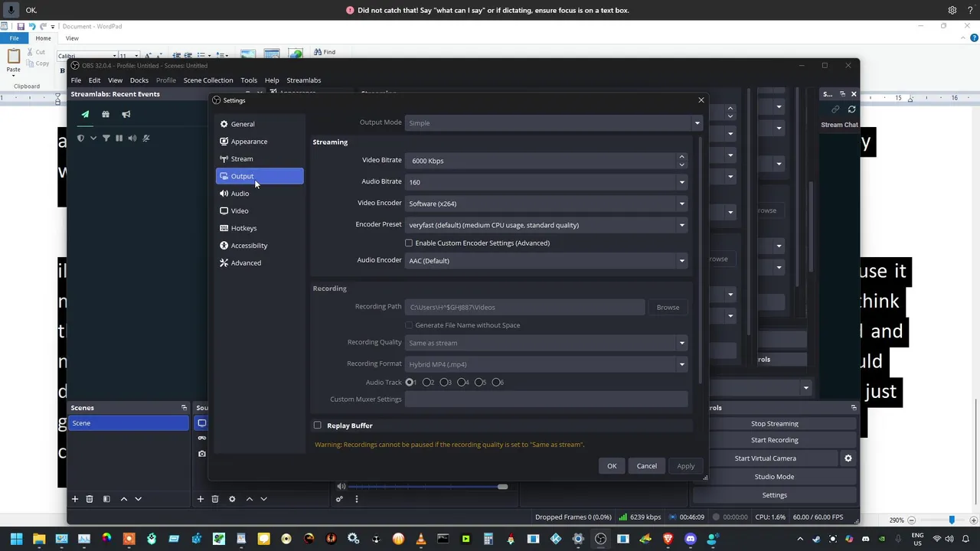The height and width of the screenshot is (551, 980).
Task: Open advanced audio properties gears icon
Action: click(339, 499)
